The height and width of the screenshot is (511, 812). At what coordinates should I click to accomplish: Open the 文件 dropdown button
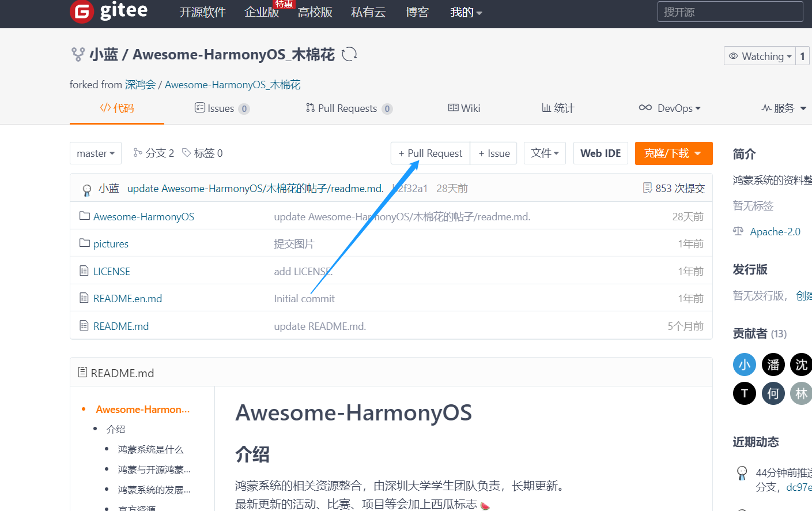[545, 153]
